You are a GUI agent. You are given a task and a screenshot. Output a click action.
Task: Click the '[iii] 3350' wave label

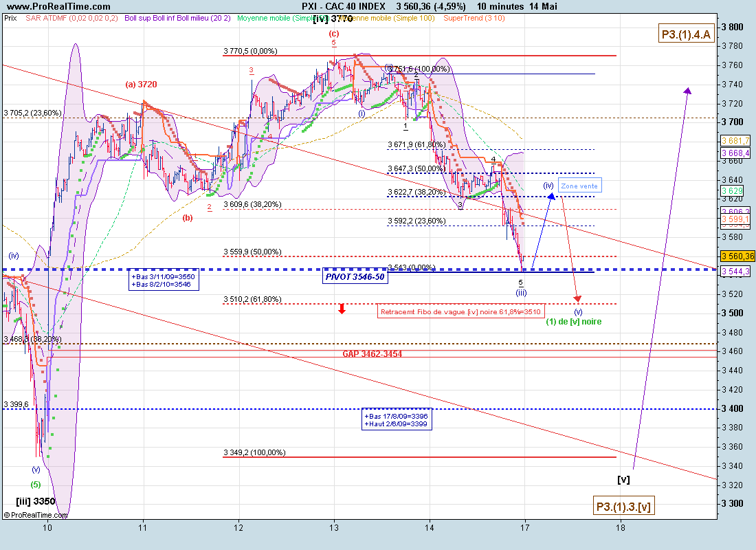click(36, 501)
